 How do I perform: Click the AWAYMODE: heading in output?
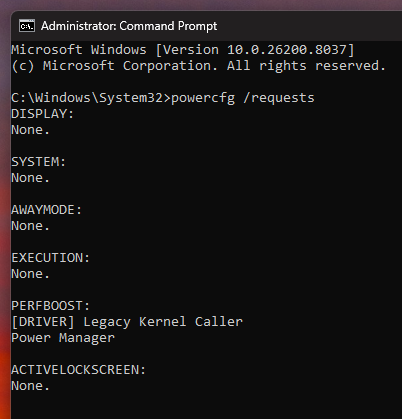(46, 210)
